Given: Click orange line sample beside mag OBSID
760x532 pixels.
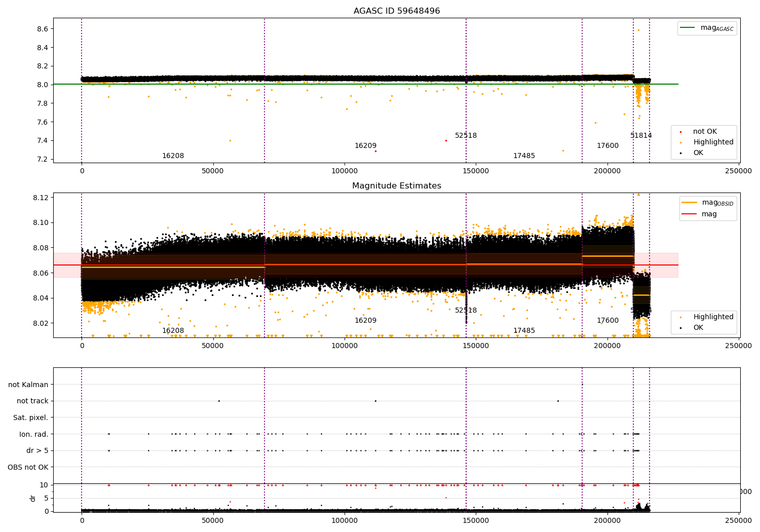Looking at the screenshot, I should [x=690, y=203].
